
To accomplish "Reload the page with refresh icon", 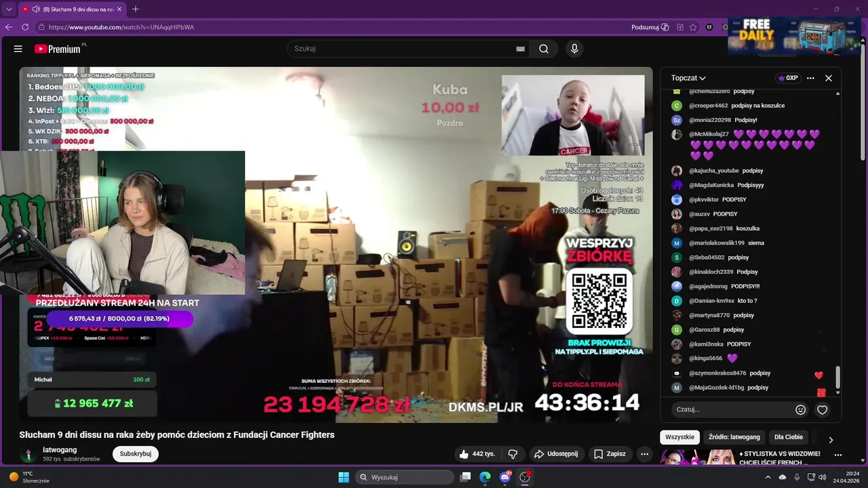I will (x=25, y=27).
